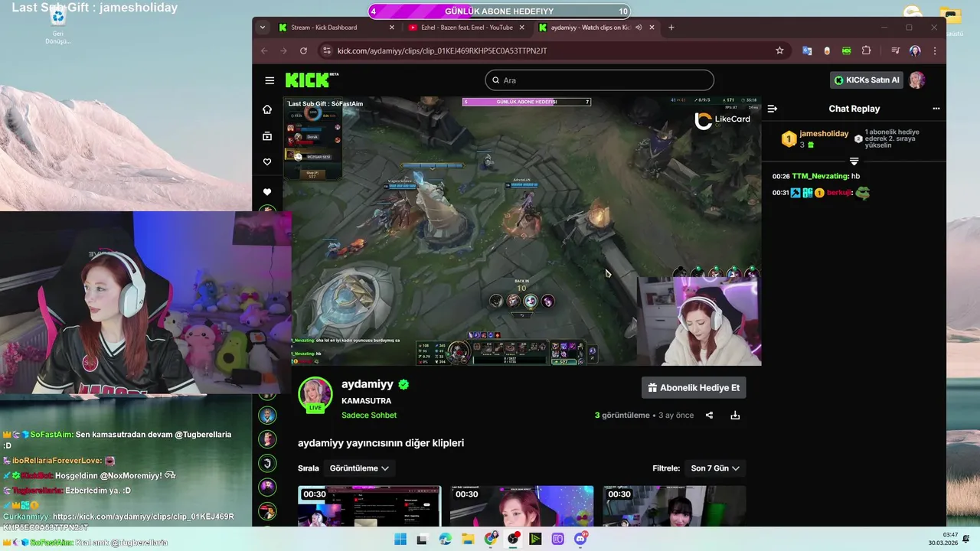Download the clip with the download icon

735,416
